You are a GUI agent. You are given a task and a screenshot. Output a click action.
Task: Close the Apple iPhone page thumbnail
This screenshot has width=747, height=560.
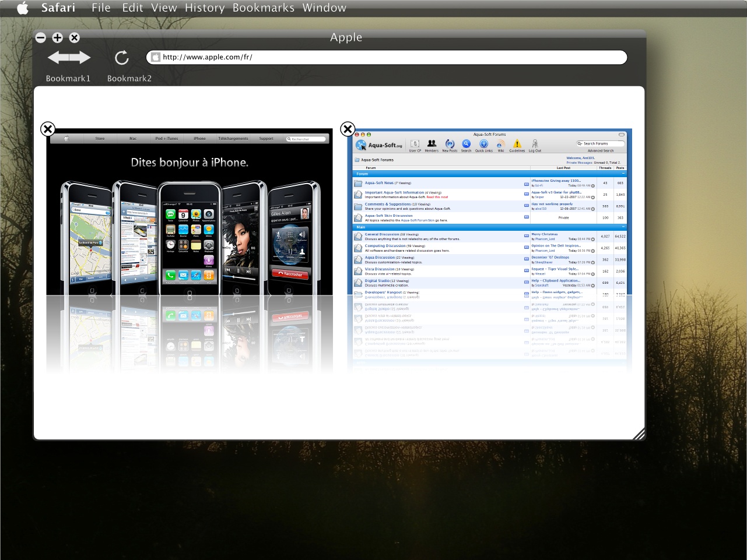[x=48, y=129]
